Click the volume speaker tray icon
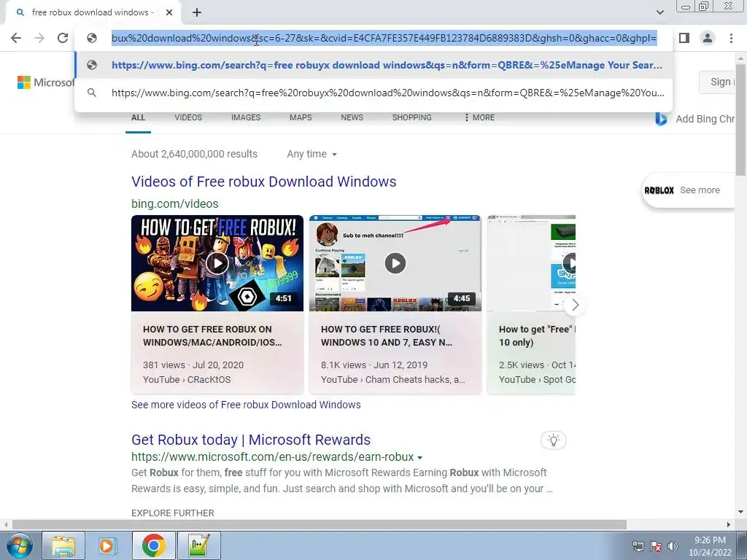Image resolution: width=747 pixels, height=560 pixels. click(x=673, y=546)
